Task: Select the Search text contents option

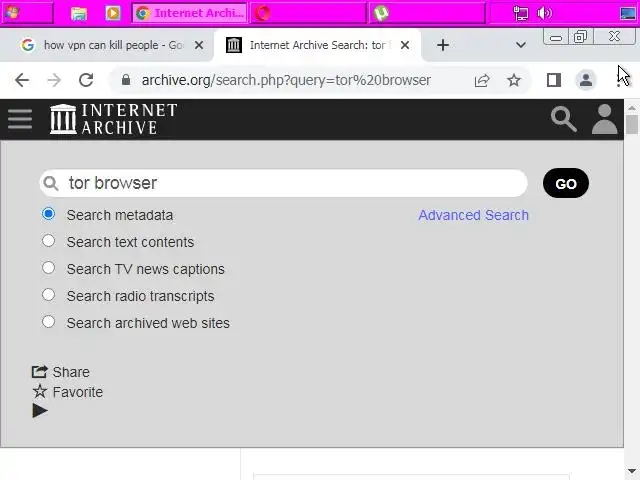Action: point(48,241)
